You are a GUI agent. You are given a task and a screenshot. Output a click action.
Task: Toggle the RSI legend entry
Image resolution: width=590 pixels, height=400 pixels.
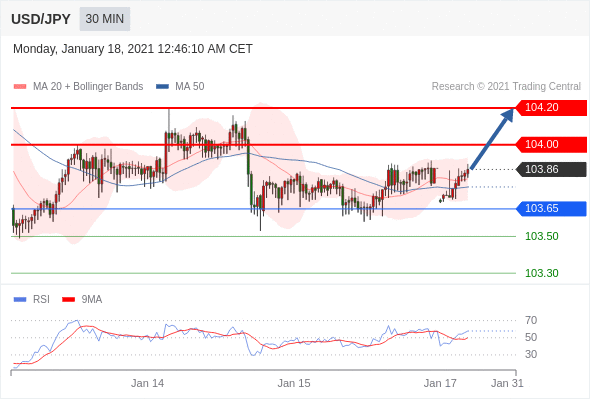pos(32,300)
